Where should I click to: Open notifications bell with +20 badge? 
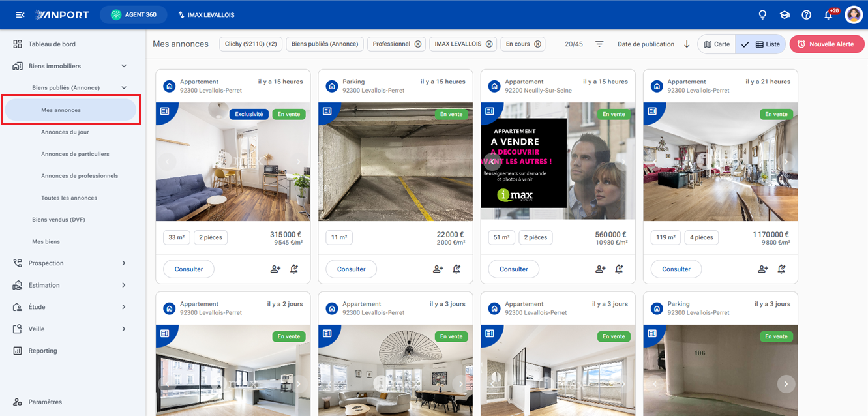pyautogui.click(x=830, y=14)
